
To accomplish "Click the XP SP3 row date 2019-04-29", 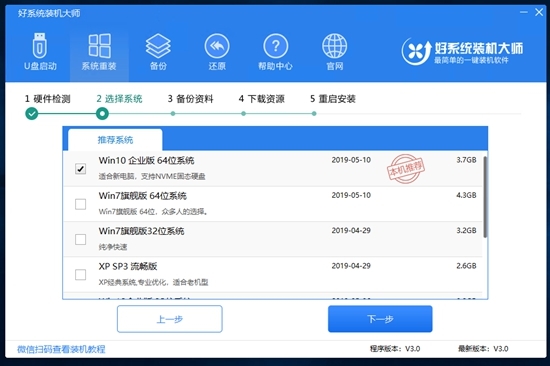I will coord(351,266).
